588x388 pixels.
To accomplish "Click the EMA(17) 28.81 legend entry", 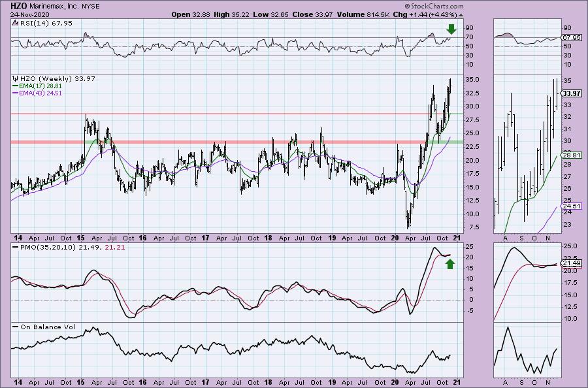I will (41, 86).
